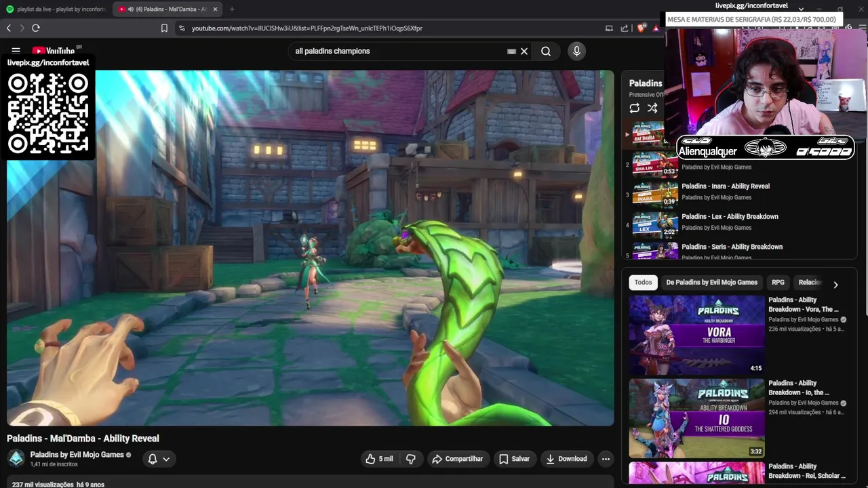This screenshot has width=868, height=488.
Task: Submit search with the magnifier button
Action: click(x=546, y=51)
